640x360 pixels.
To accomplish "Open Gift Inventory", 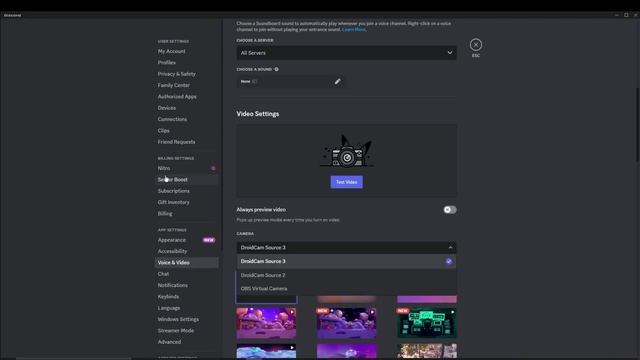I will 174,202.
